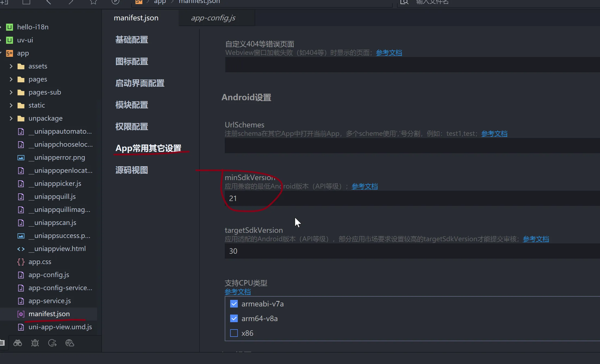Open the globe cloud icon in bottom toolbar
The image size is (600, 364).
coord(70,343)
